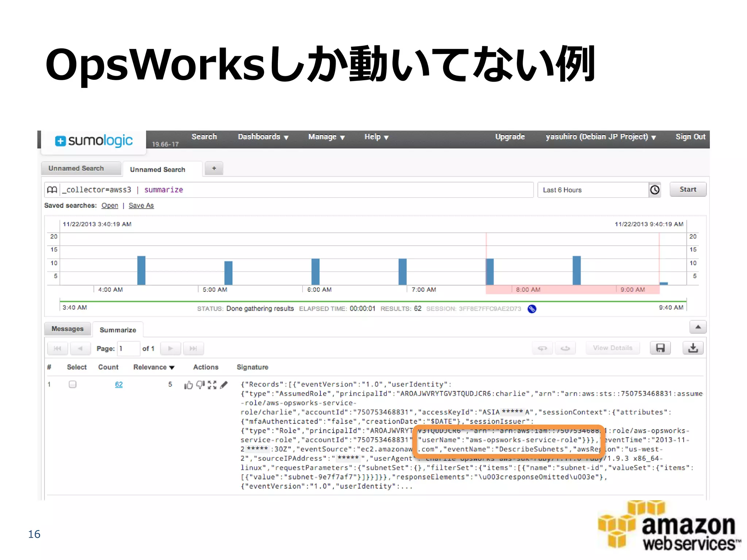The image size is (747, 560).
Task: Sort by the Relevance column arrow
Action: (172, 367)
